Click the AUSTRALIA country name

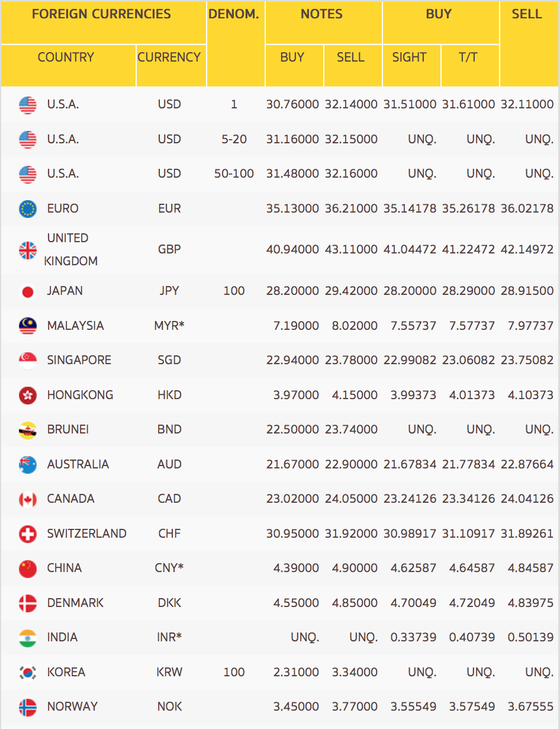(78, 464)
